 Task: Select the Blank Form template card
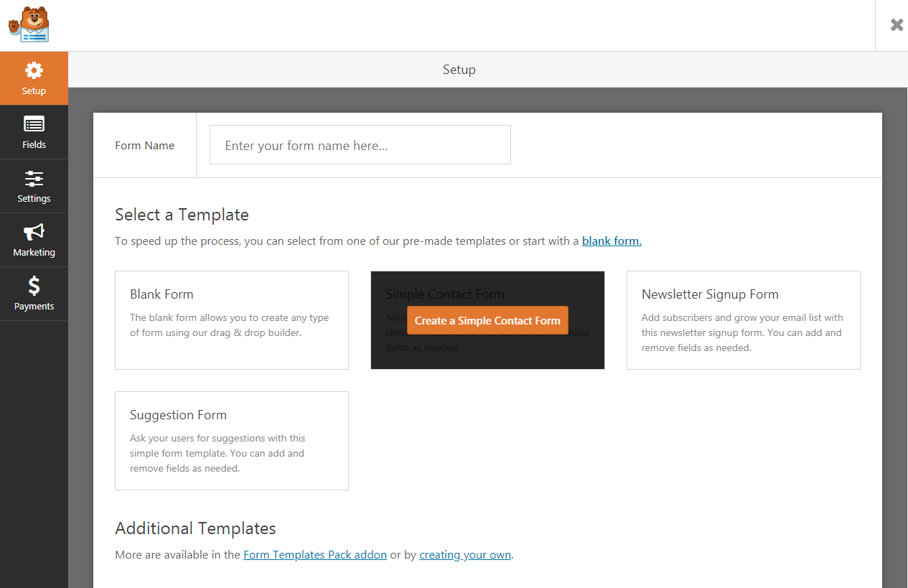coord(232,320)
